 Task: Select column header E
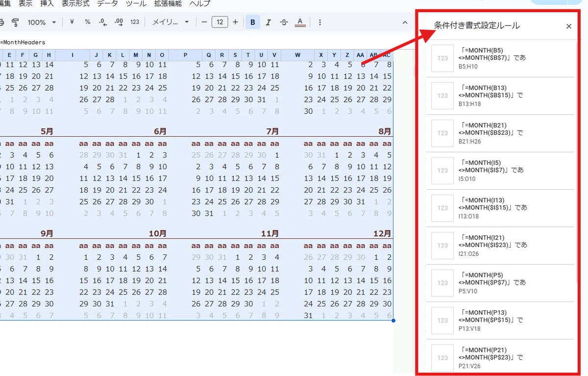[9, 55]
